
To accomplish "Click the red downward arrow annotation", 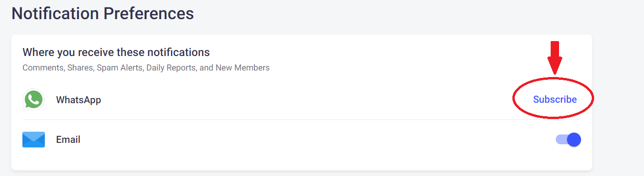I will coord(555,57).
